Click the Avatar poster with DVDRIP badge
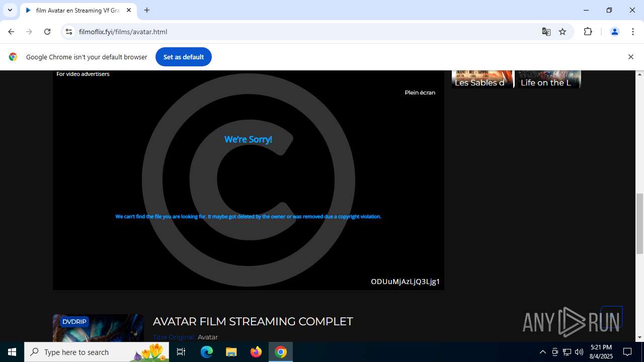Viewport: 644px width, 362px height. pyautogui.click(x=98, y=328)
